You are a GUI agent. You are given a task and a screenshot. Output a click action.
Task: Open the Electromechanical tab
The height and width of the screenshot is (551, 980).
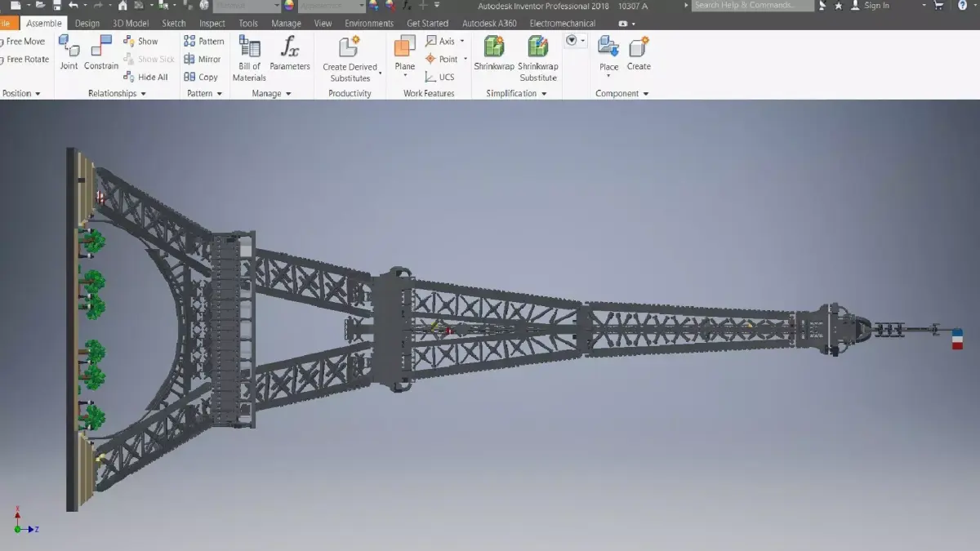tap(563, 24)
